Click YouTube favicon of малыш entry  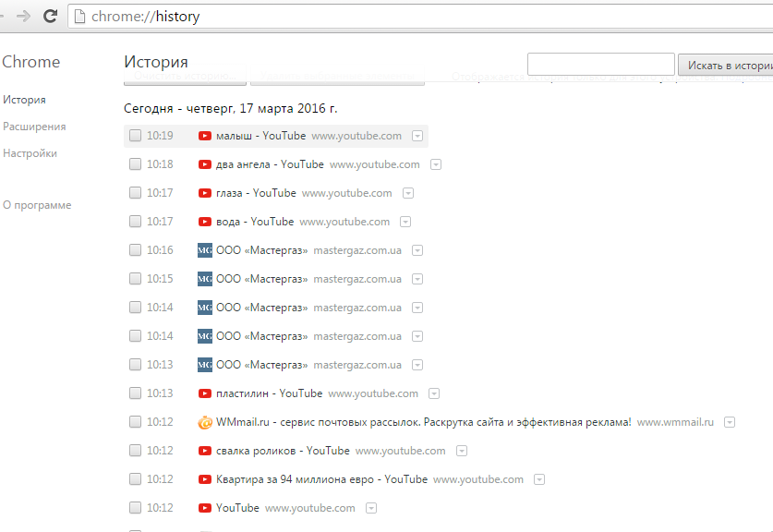(x=205, y=136)
